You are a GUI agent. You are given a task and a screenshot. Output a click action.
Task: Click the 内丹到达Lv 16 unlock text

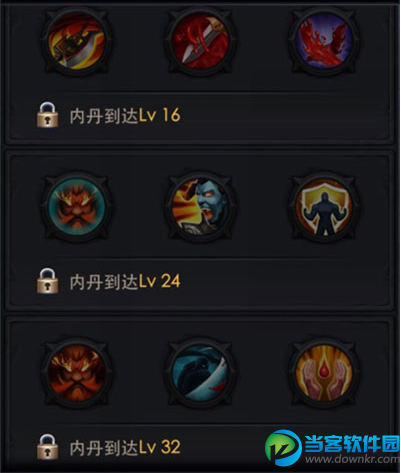pos(125,115)
